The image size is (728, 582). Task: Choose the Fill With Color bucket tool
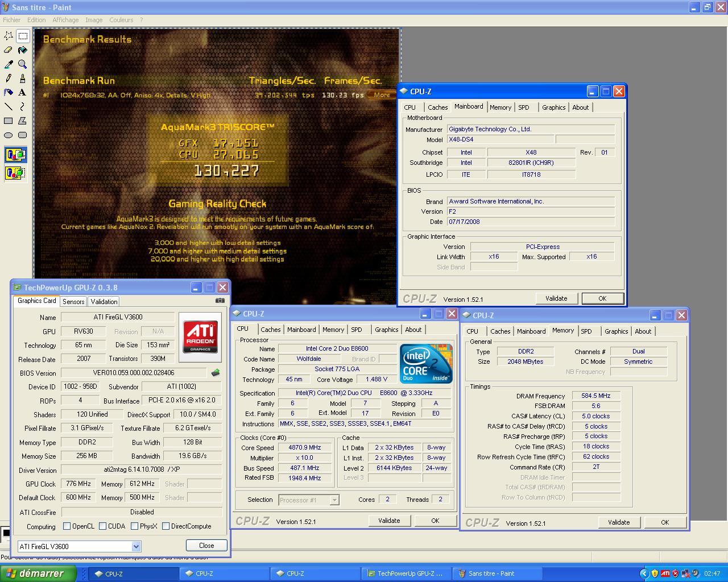[x=23, y=50]
